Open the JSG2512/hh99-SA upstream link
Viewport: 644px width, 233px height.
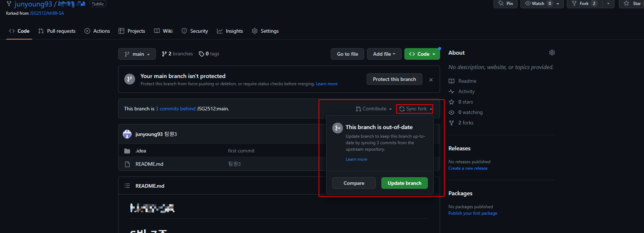point(47,13)
